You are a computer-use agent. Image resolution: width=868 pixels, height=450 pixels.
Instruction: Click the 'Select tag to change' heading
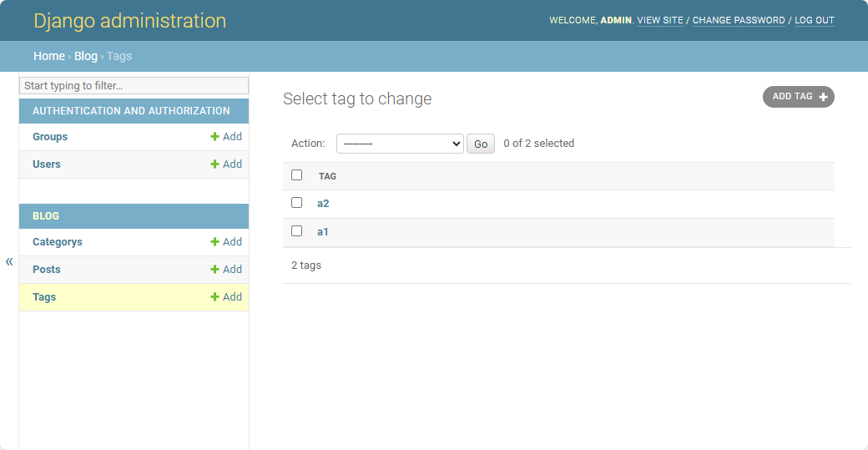point(357,99)
